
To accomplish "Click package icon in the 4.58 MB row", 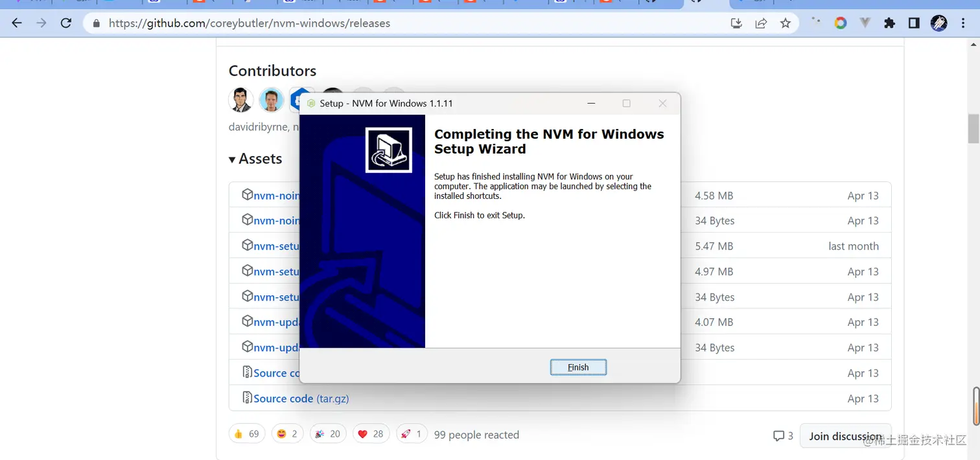I will coord(247,194).
